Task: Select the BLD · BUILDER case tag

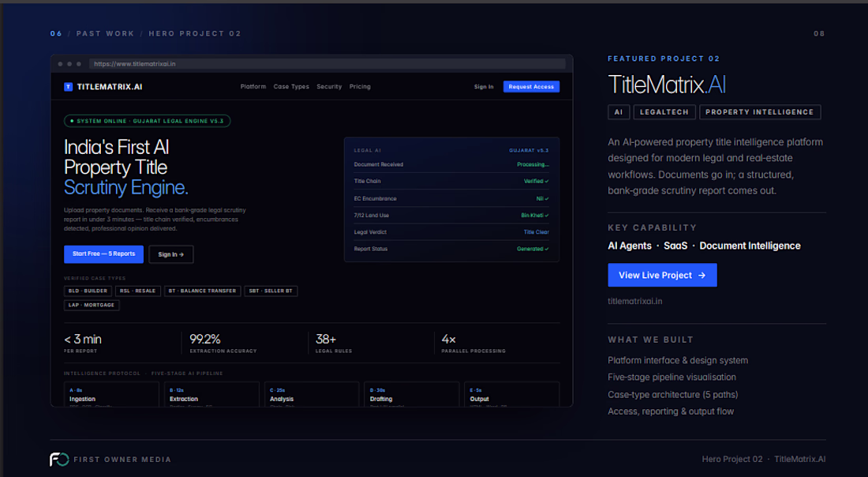Action: 88,291
